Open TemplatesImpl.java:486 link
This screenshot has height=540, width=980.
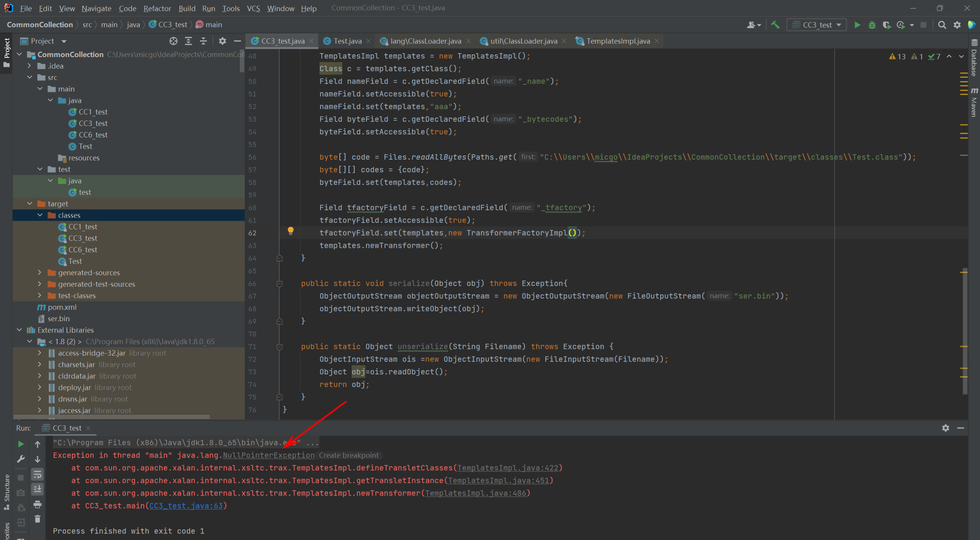click(x=476, y=493)
